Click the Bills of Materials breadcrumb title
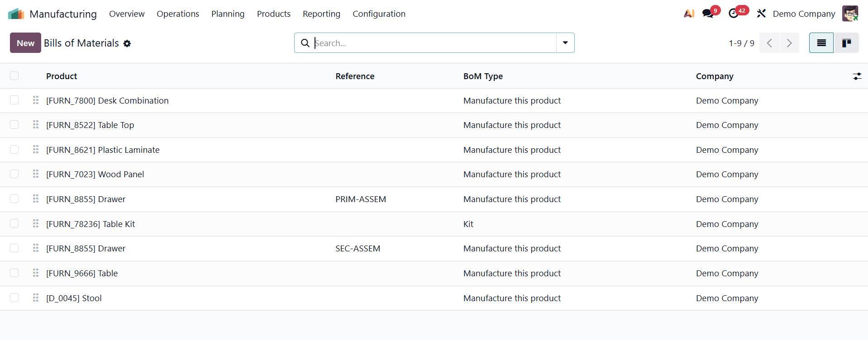868x340 pixels. [81, 43]
